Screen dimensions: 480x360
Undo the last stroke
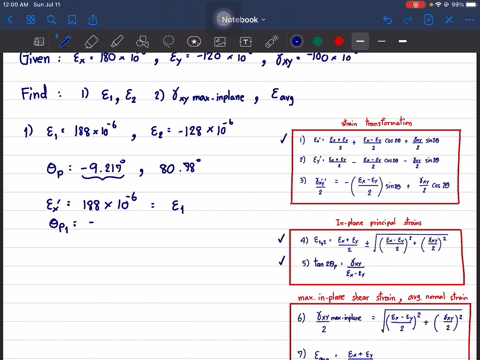point(387,20)
